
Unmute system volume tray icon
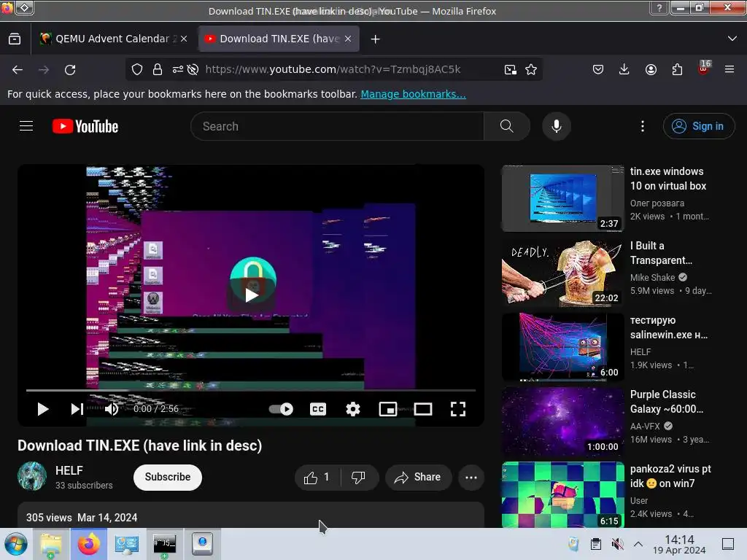click(x=617, y=544)
